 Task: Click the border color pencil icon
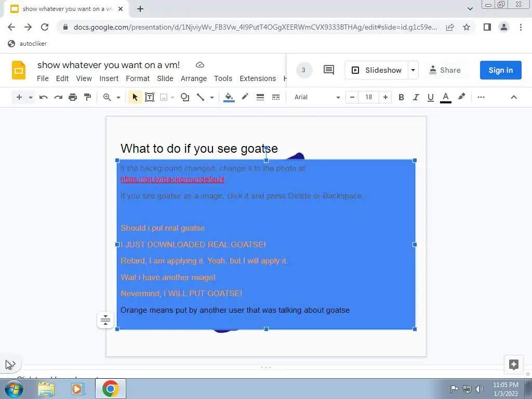245,97
